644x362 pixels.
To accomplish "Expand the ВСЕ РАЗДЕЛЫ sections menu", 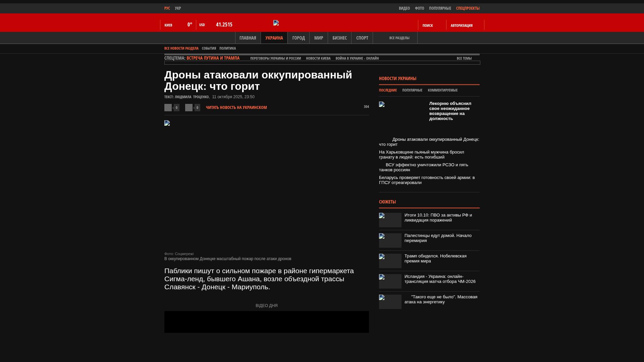I will 399,38.
